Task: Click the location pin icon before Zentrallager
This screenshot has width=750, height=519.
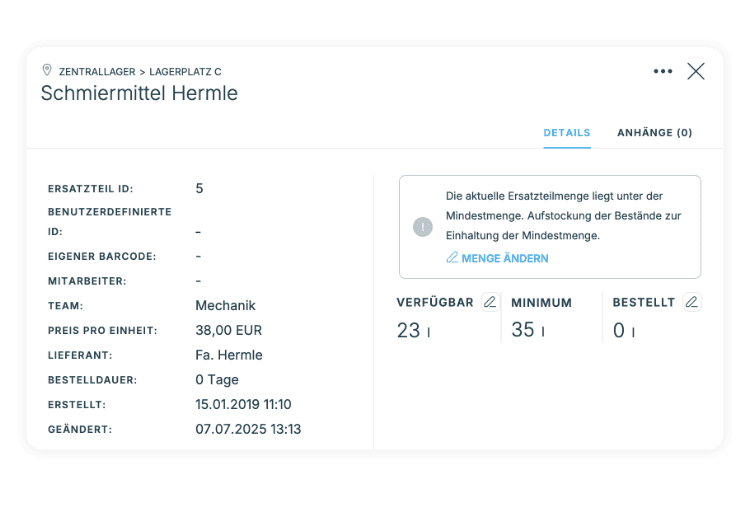Action: pyautogui.click(x=47, y=70)
